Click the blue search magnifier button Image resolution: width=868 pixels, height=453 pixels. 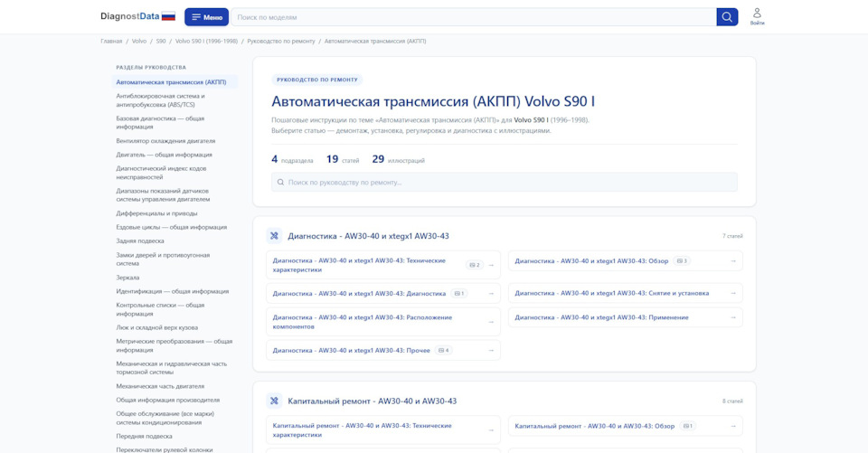727,17
